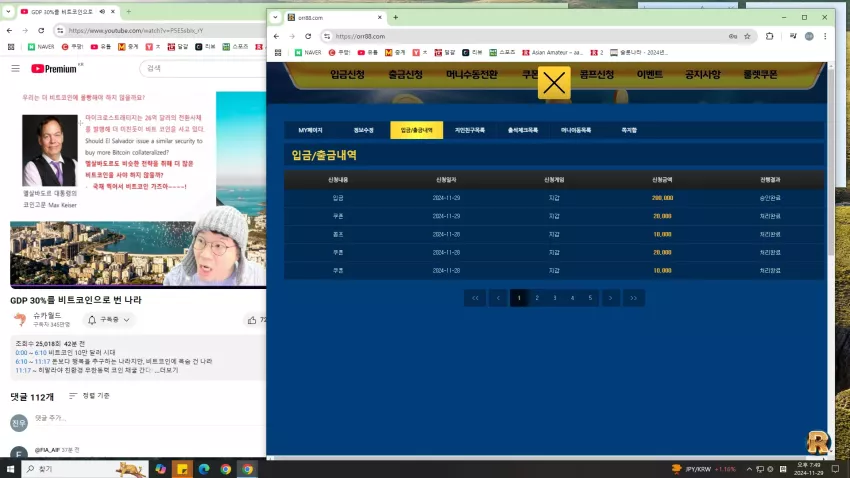Like the video with thumbs-up button
Viewport: 850px width, 478px height.
[252, 320]
